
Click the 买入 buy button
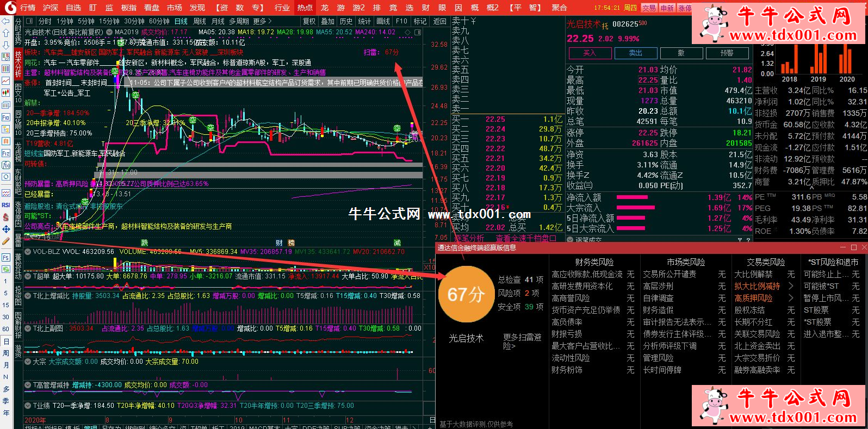(590, 53)
